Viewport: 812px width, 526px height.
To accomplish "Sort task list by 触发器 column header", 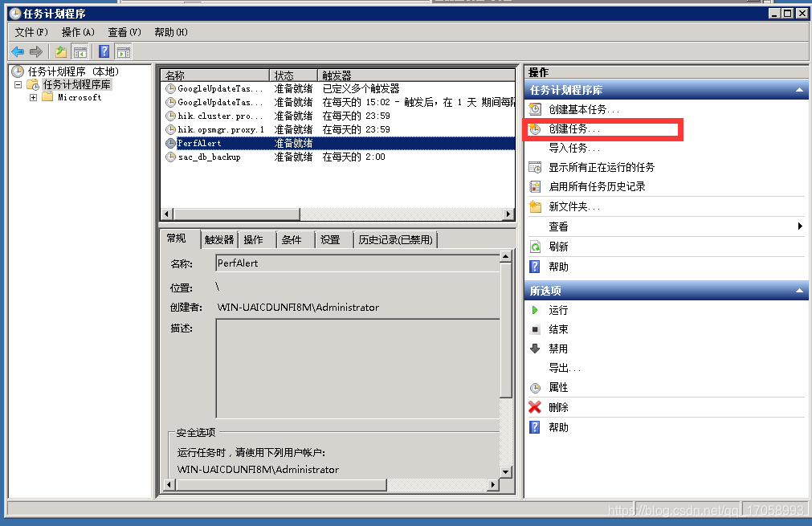I will [416, 75].
